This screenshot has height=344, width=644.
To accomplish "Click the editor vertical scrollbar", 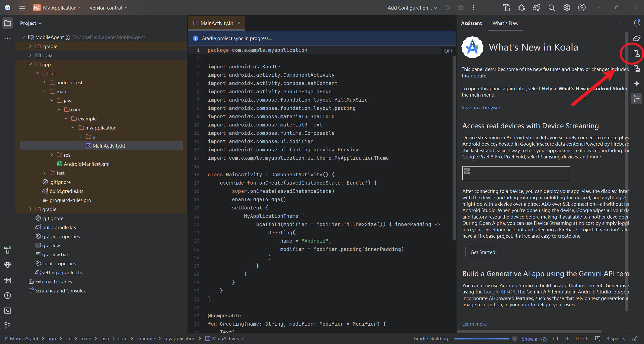I will click(x=454, y=148).
